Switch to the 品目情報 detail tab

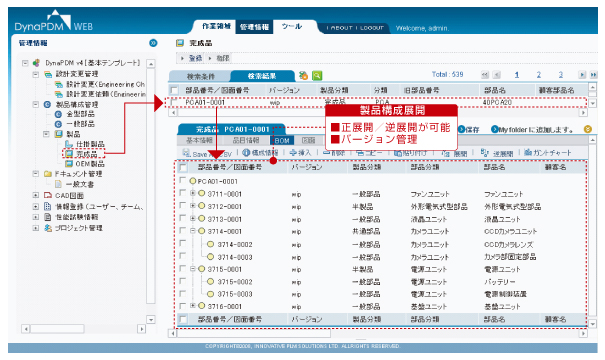[x=246, y=140]
